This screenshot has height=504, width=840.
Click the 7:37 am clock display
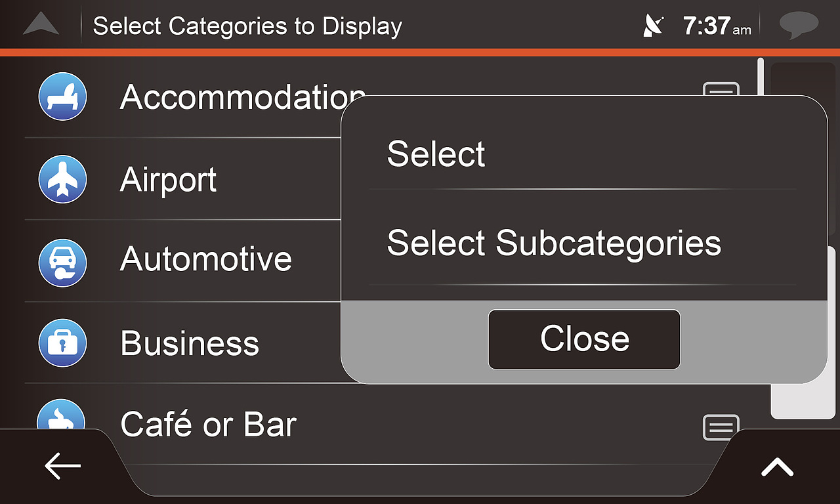tap(716, 26)
